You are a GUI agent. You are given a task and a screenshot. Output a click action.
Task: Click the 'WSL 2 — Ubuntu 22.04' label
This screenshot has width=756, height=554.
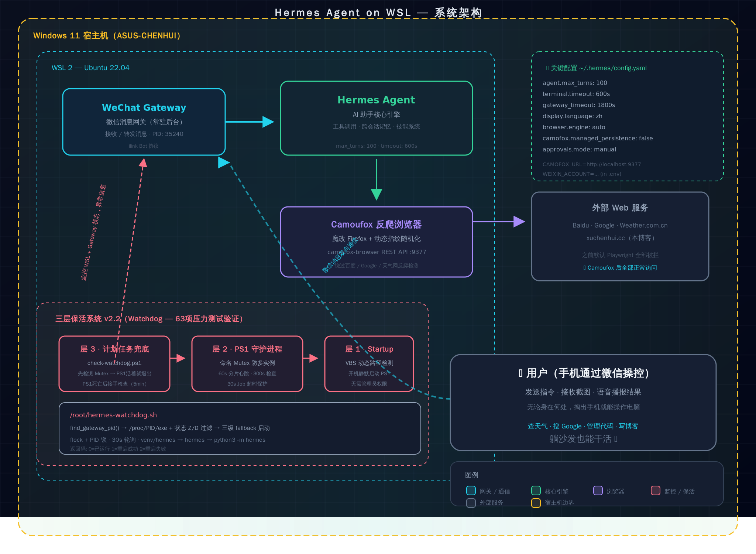(90, 68)
